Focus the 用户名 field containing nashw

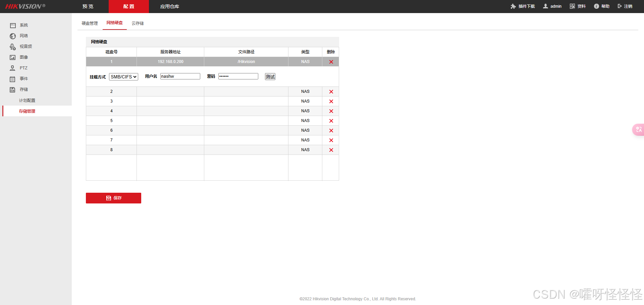180,76
